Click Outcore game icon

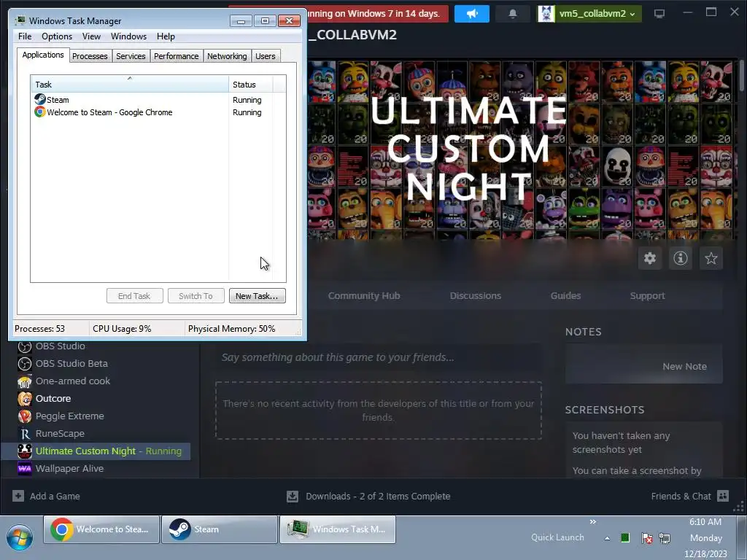pos(24,399)
